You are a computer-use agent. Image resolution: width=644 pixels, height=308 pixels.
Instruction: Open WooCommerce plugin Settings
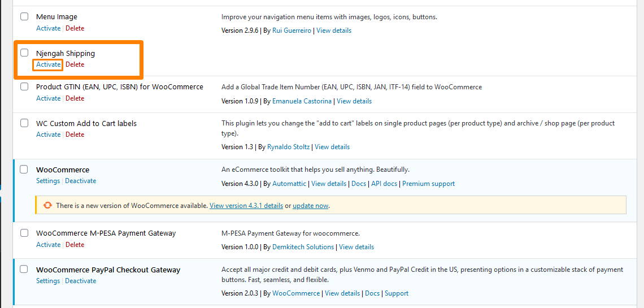tap(48, 181)
